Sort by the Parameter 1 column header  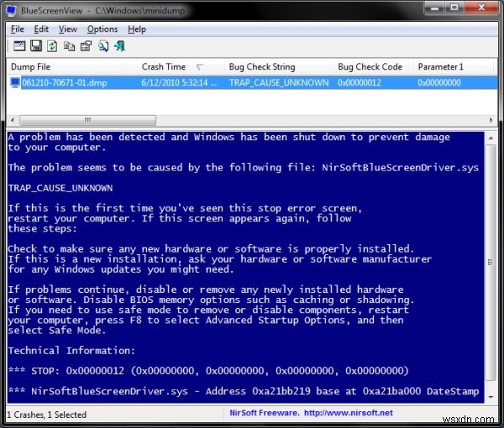coord(454,67)
